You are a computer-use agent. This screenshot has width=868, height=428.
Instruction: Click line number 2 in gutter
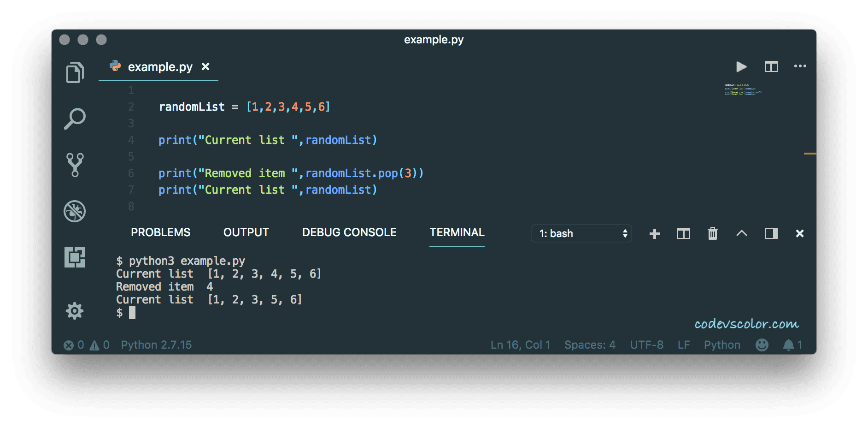point(131,107)
